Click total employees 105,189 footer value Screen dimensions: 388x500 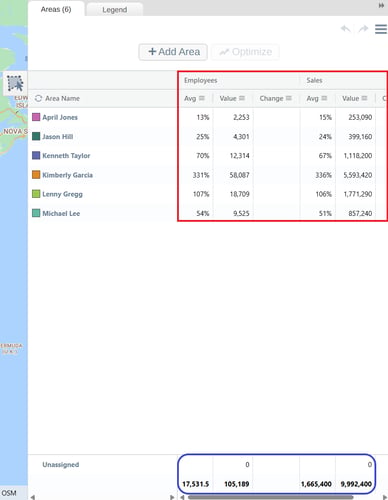237,484
